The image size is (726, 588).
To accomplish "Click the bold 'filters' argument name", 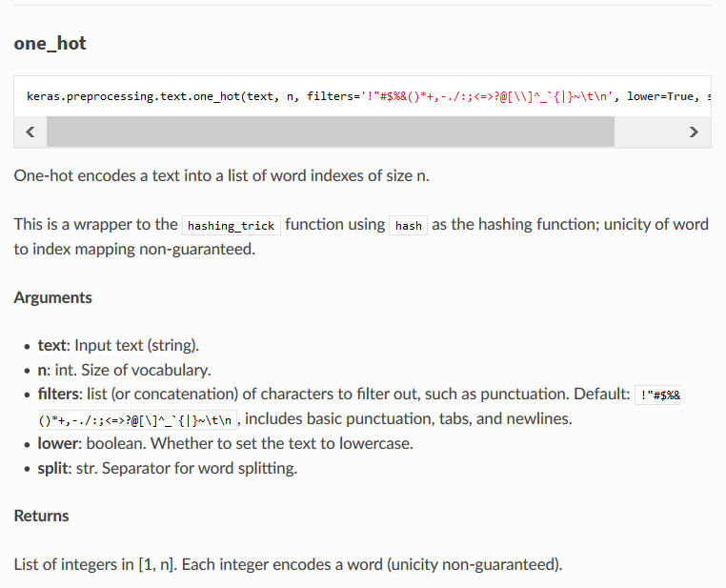I will (58, 394).
